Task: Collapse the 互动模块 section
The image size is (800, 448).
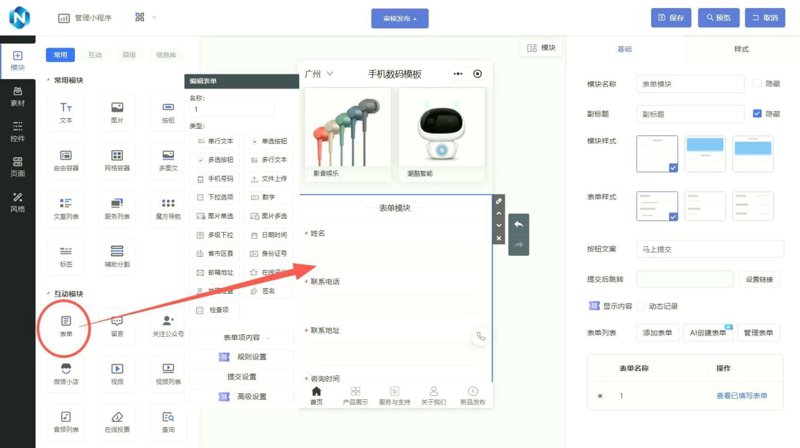Action: point(65,294)
